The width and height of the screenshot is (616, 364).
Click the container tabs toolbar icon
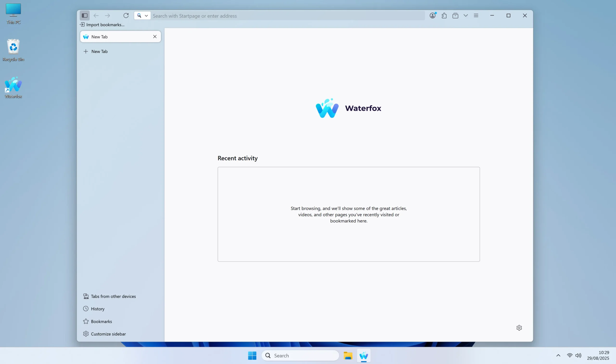[x=455, y=16]
